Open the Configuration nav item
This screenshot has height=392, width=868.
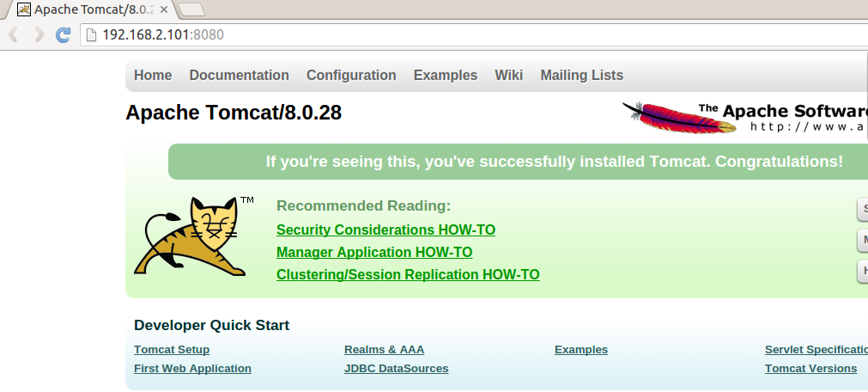click(x=351, y=76)
